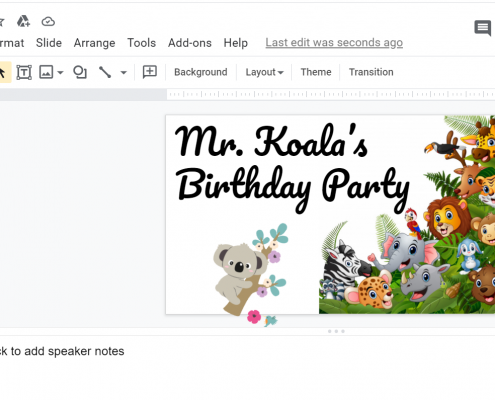Open the Arrange menu
This screenshot has width=495, height=400.
(94, 43)
